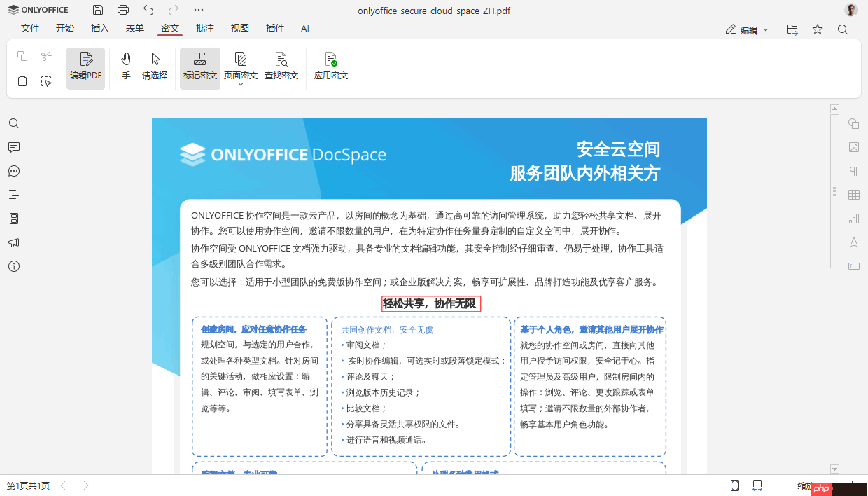Open the page Thumbnails panel
The height and width of the screenshot is (496, 868).
point(13,218)
